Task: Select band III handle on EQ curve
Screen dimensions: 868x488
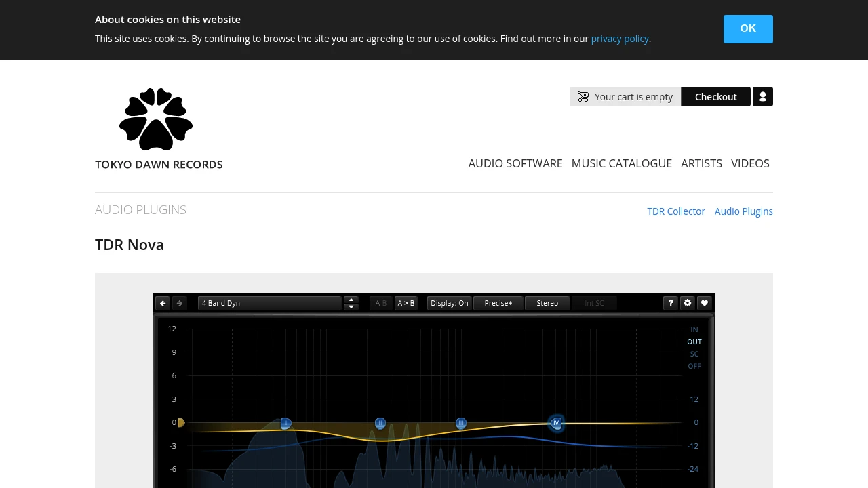Action: point(461,423)
